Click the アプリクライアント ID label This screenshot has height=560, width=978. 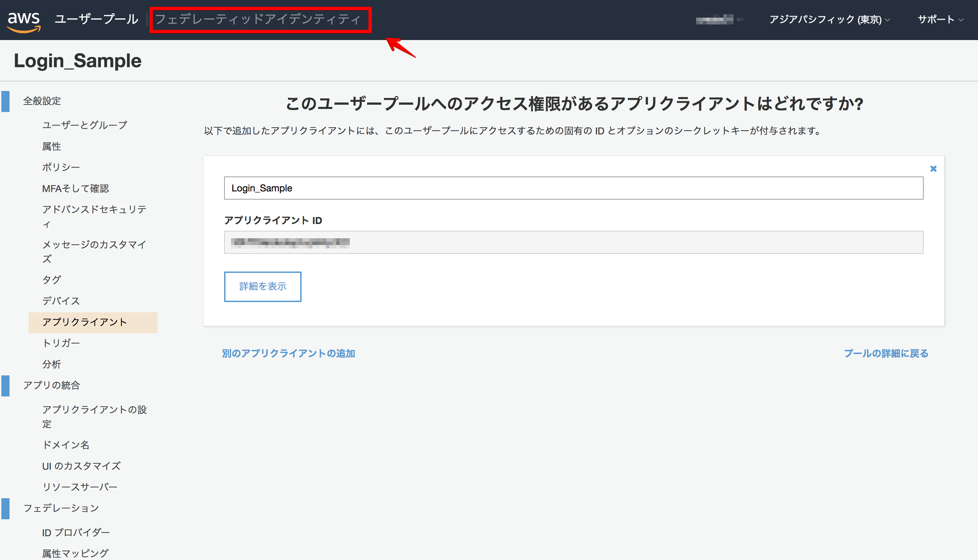pos(273,220)
